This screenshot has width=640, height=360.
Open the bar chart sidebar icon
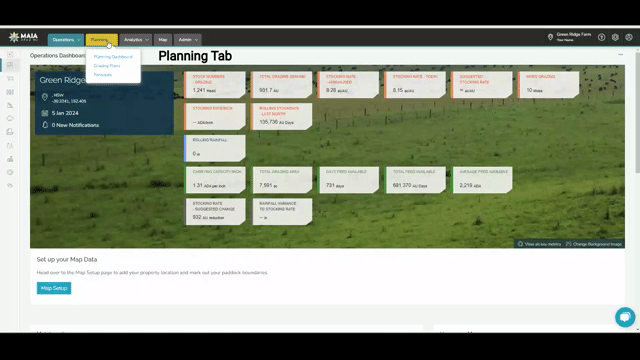coord(10,159)
